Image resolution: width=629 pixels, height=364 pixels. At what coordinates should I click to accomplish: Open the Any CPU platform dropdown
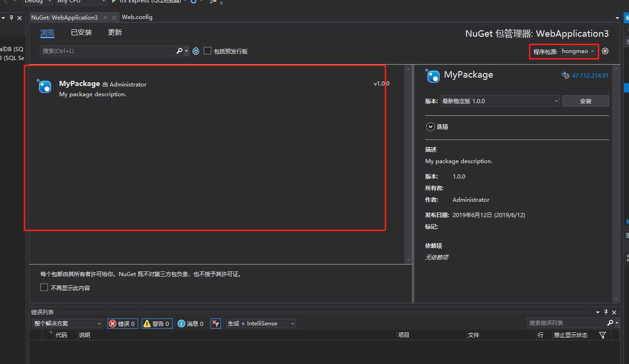click(81, 1)
